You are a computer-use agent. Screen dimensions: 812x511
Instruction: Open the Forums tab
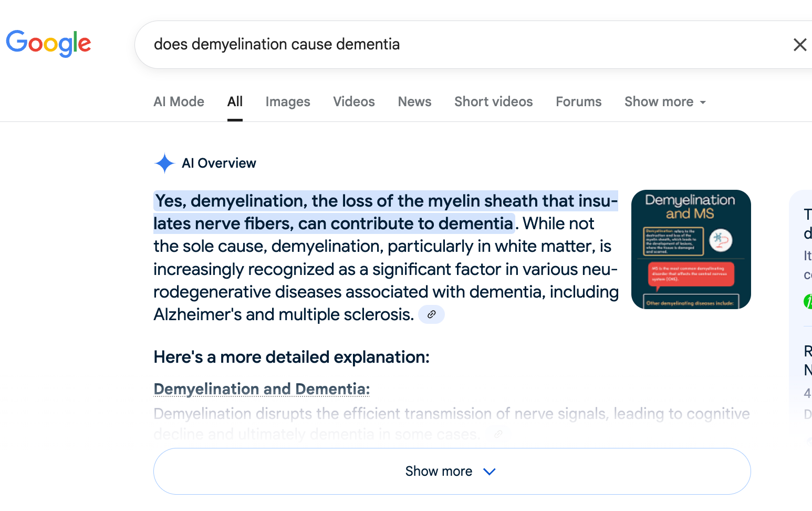[x=578, y=101]
